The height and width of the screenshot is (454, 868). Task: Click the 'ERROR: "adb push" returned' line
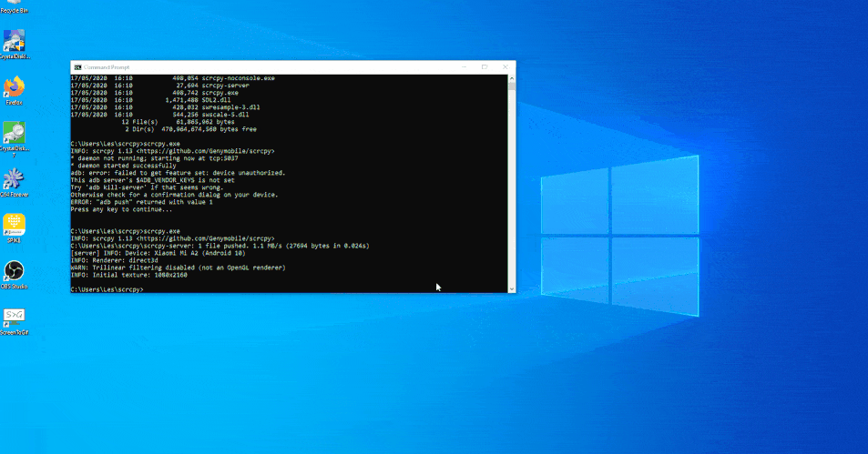click(x=142, y=202)
